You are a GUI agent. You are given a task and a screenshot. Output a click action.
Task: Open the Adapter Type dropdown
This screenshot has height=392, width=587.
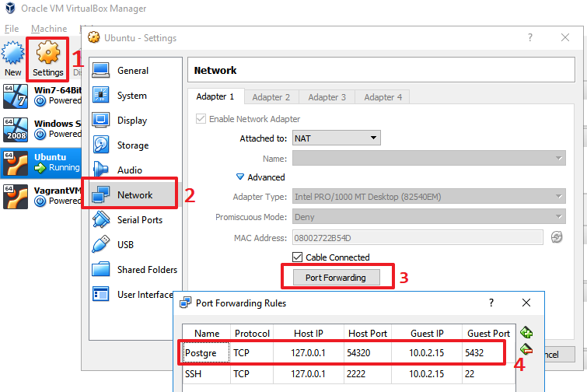click(x=428, y=197)
